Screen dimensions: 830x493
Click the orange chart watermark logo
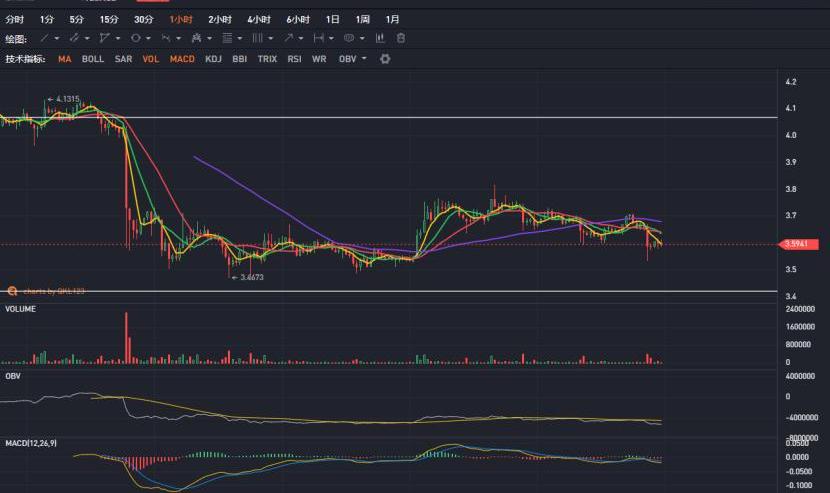pos(12,291)
